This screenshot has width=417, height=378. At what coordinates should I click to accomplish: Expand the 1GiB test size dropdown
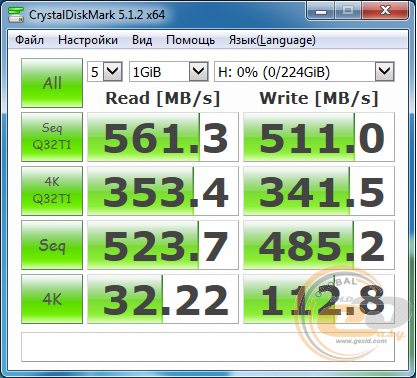(169, 72)
